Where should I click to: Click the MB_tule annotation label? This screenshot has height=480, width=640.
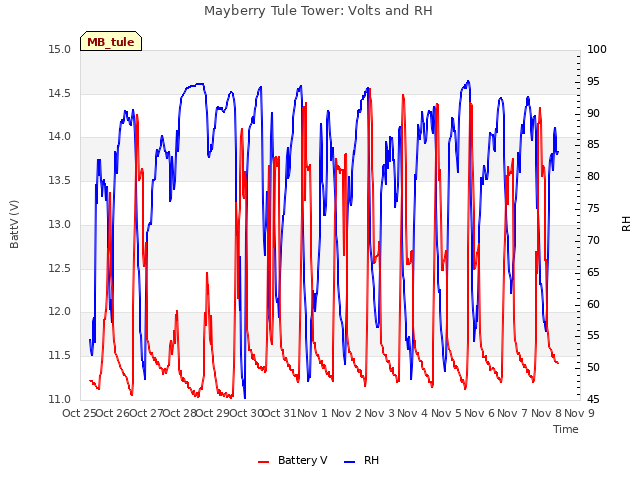click(x=111, y=42)
